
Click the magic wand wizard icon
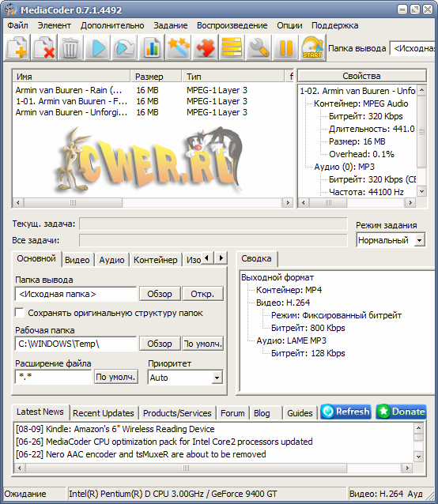pyautogui.click(x=179, y=48)
